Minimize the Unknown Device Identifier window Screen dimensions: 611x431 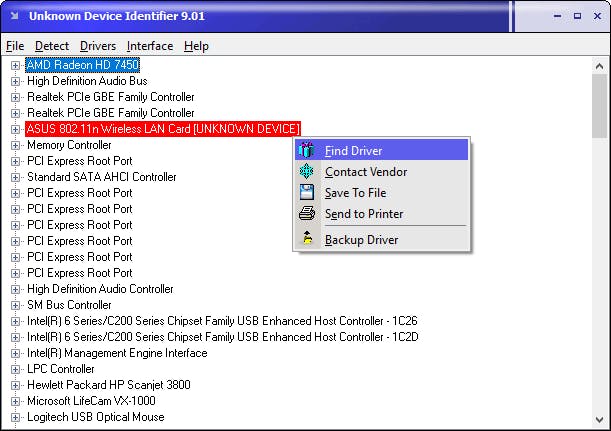(558, 16)
